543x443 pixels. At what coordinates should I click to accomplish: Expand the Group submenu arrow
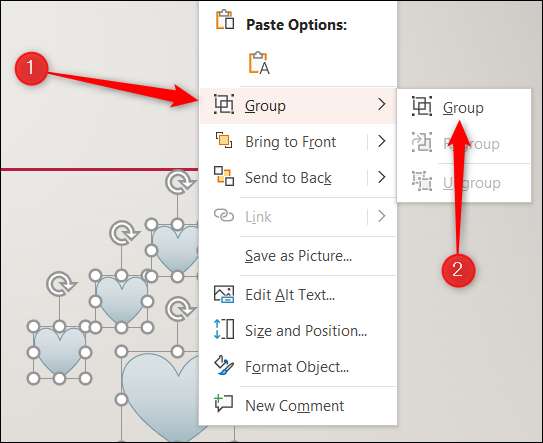click(382, 104)
